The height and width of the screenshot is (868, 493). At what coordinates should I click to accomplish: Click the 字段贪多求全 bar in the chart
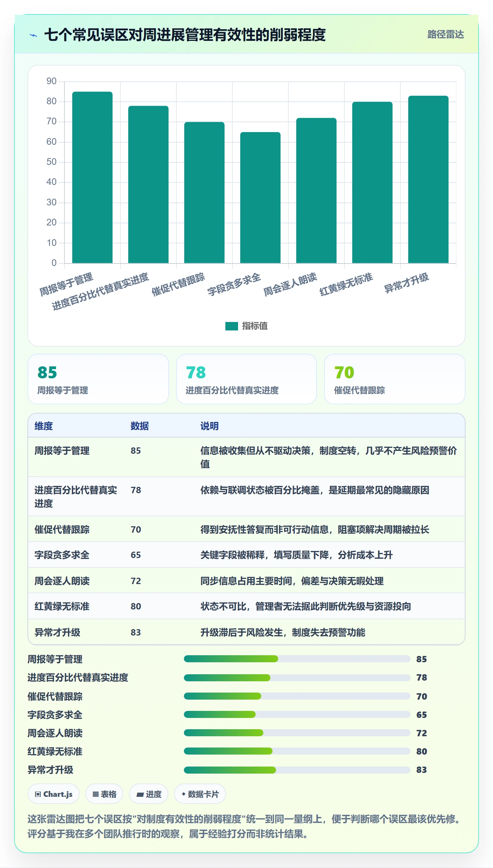(260, 198)
